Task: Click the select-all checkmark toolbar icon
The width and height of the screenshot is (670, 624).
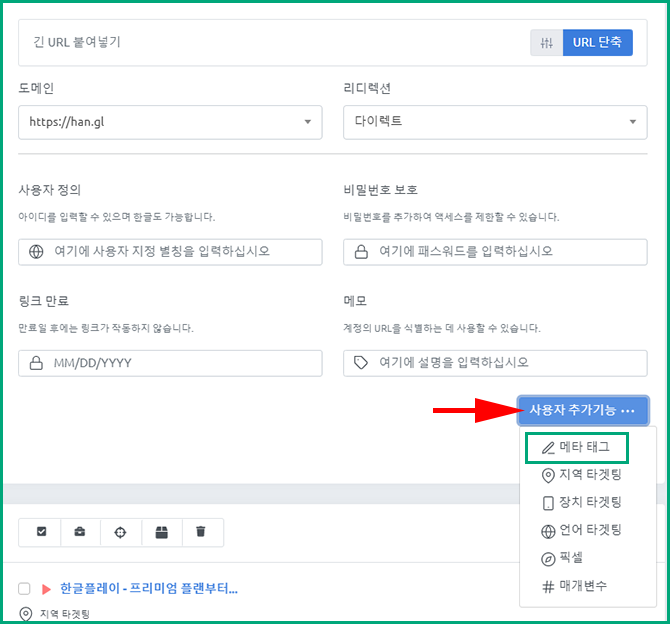Action: coord(40,532)
